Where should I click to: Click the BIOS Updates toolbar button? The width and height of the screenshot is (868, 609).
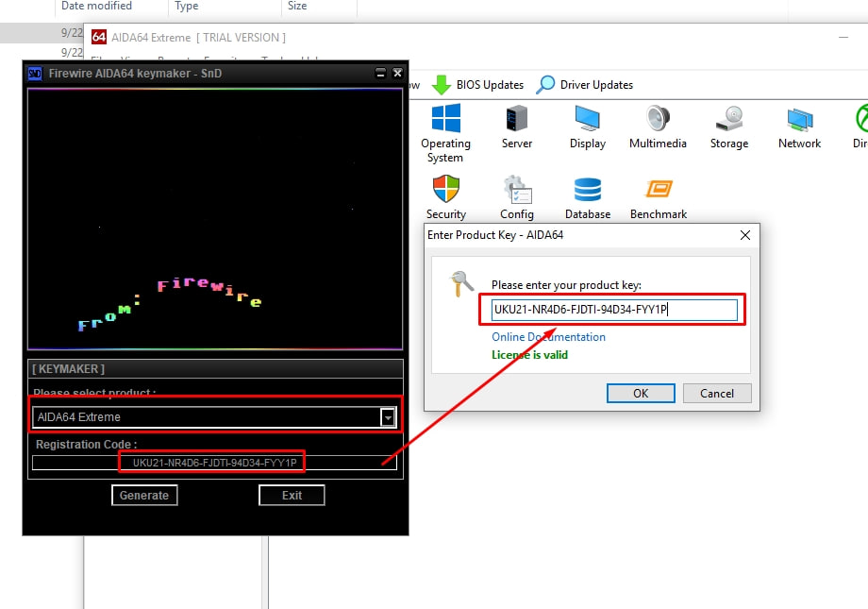[477, 85]
